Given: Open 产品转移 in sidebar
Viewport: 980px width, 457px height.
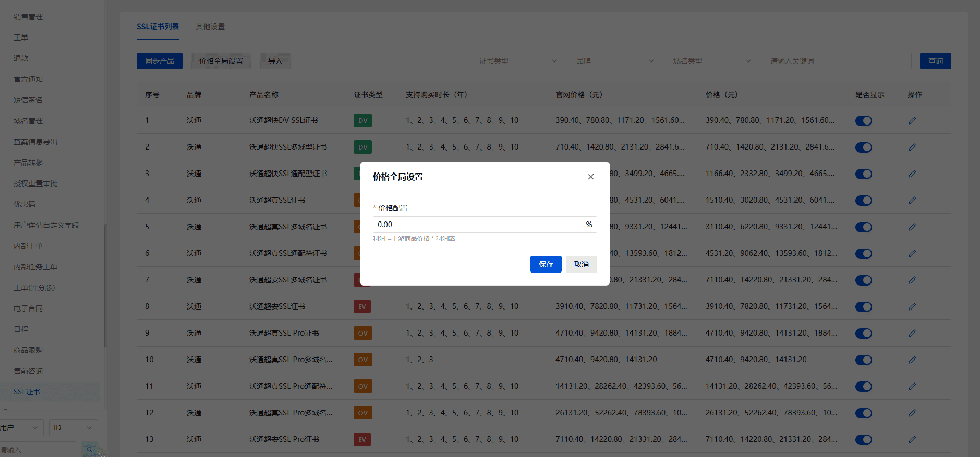Looking at the screenshot, I should (28, 163).
